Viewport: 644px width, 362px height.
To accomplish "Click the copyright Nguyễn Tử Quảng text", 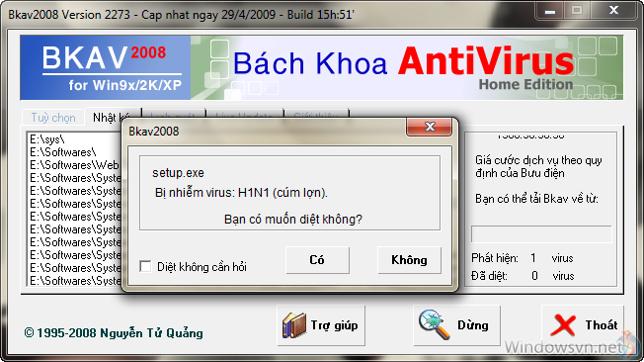I will click(114, 332).
